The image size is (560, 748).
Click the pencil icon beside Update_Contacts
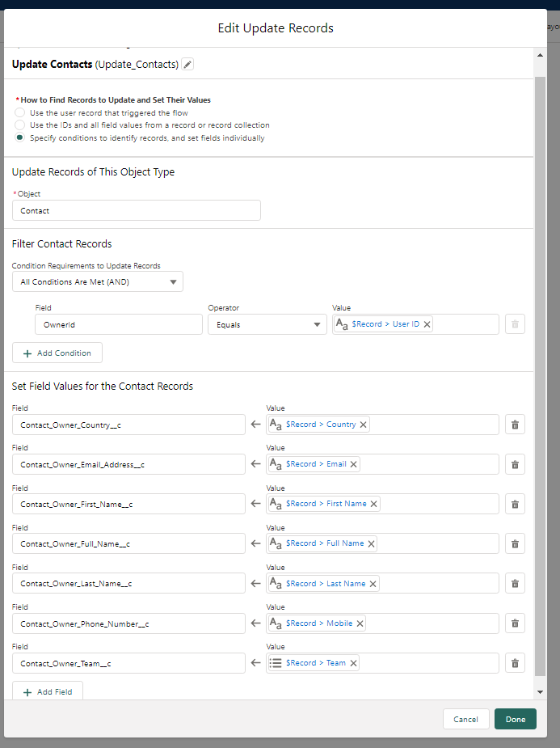[x=187, y=65]
